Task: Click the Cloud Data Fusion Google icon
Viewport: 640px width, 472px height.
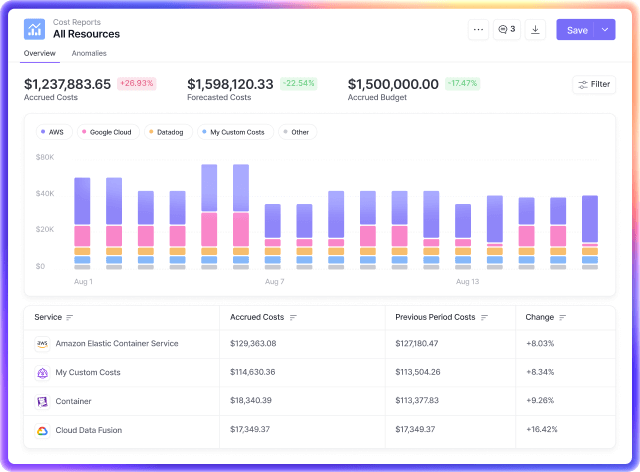Action: [42, 430]
